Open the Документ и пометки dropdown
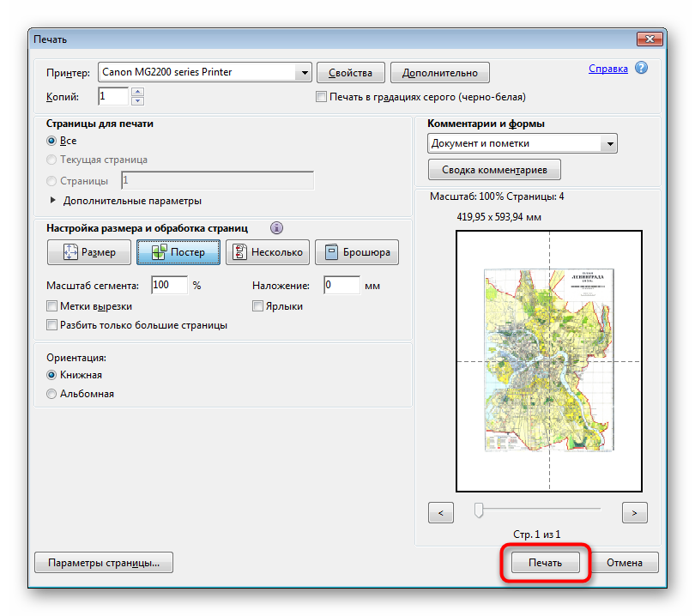Image resolution: width=695 pixels, height=616 pixels. [x=609, y=144]
